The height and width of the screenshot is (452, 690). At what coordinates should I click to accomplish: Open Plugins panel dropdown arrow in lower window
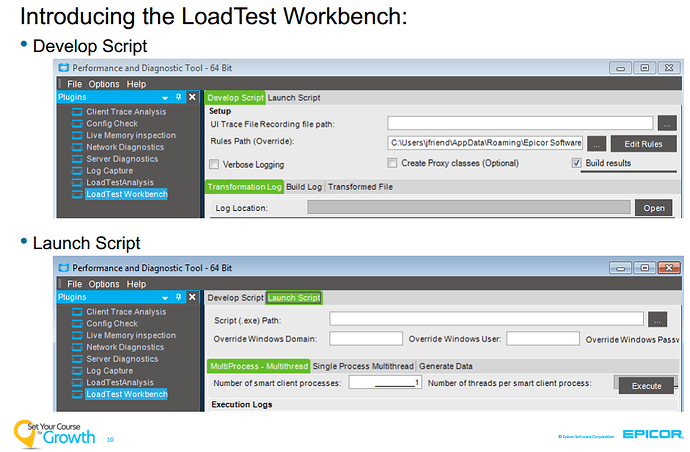point(165,298)
